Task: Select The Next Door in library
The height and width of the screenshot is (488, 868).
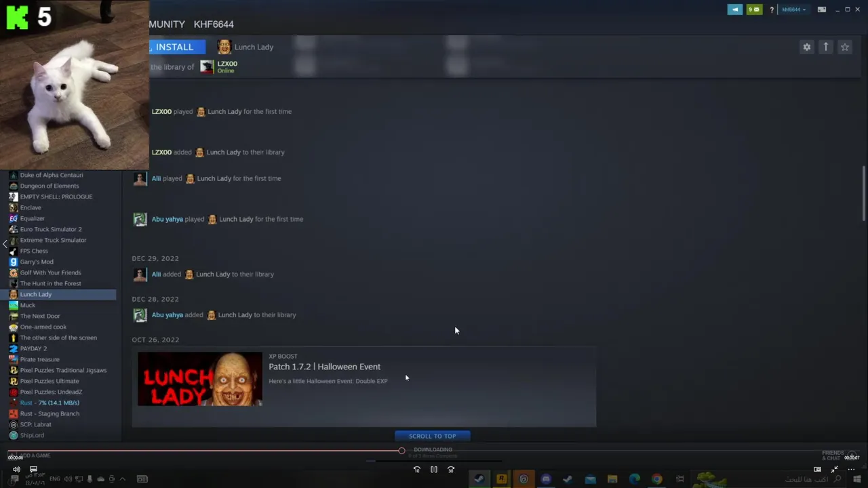Action: [40, 316]
